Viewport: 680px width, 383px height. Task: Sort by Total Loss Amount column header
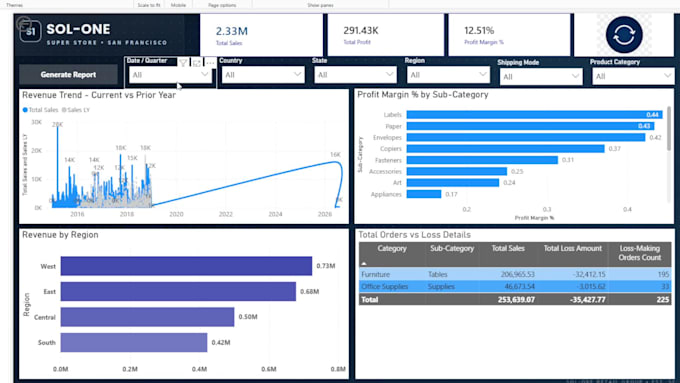(572, 249)
